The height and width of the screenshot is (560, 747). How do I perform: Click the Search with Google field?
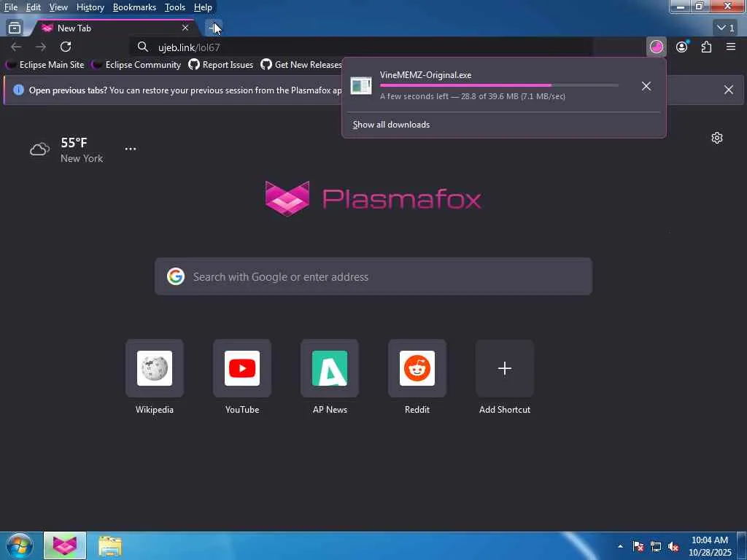click(373, 276)
